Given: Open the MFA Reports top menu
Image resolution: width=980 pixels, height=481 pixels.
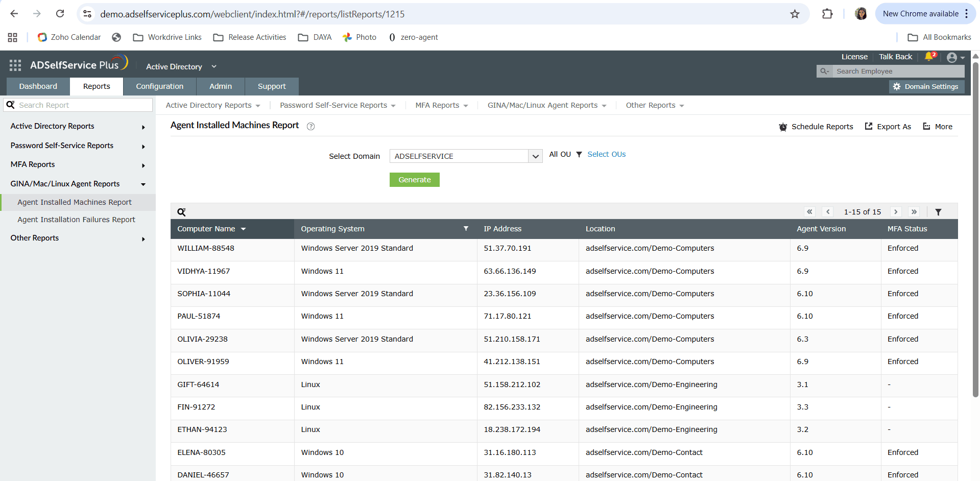Looking at the screenshot, I should pyautogui.click(x=442, y=105).
